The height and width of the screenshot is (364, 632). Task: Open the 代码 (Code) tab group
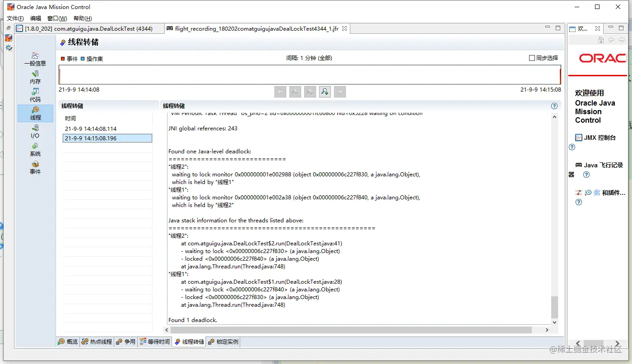[x=35, y=95]
